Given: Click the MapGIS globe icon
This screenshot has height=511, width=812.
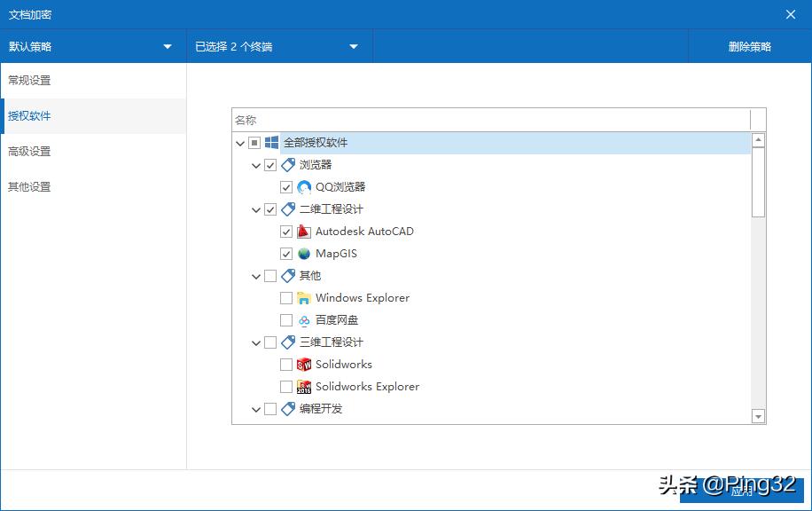Looking at the screenshot, I should point(304,254).
